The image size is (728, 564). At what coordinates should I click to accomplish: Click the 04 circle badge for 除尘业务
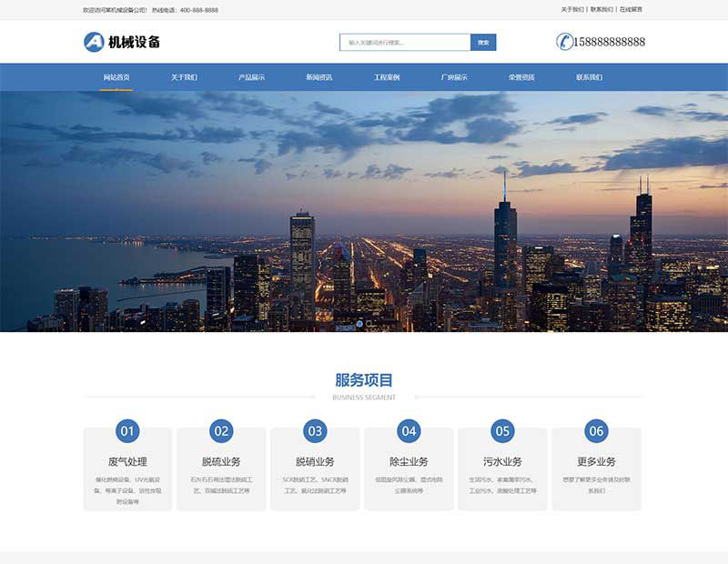[409, 431]
